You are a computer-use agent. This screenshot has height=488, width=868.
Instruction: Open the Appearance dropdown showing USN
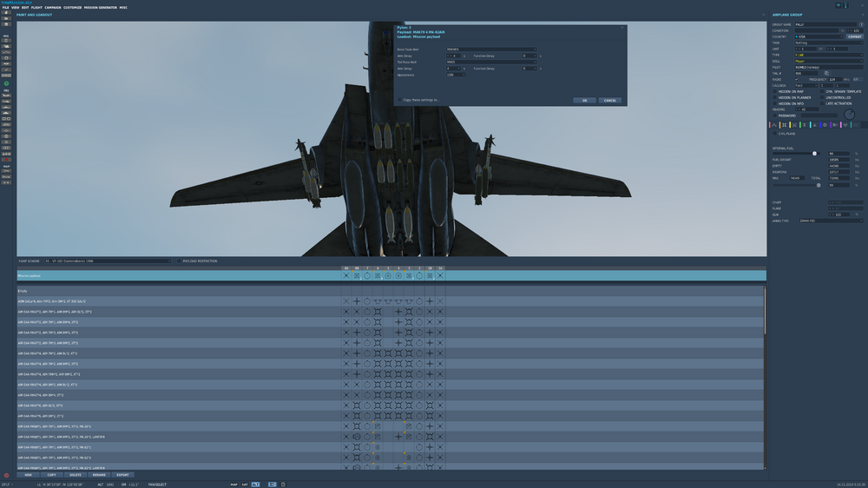tap(456, 75)
